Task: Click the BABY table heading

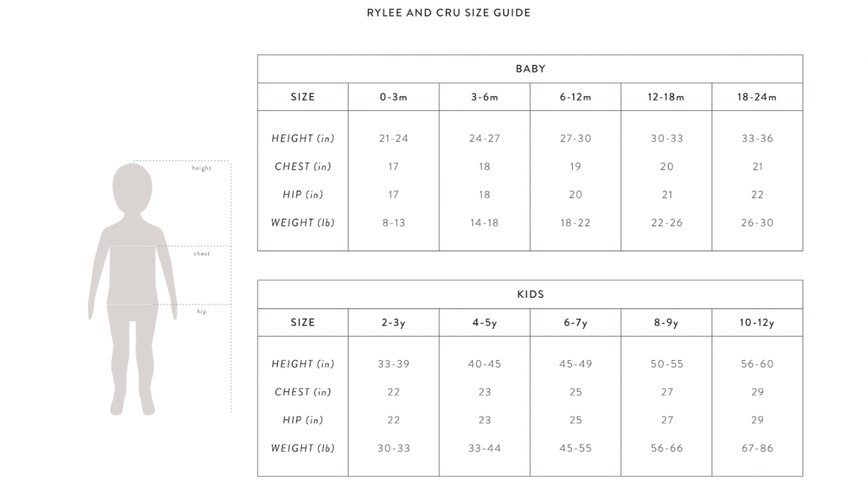Action: (x=530, y=69)
